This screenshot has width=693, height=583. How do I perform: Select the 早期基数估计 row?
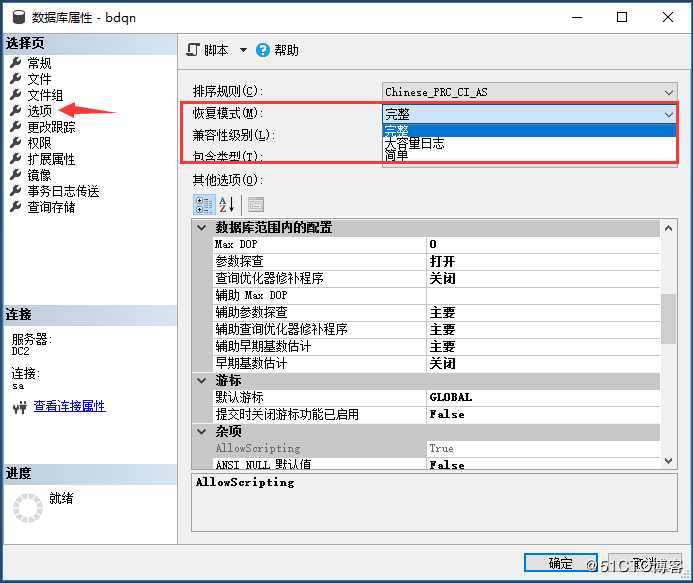point(437,363)
